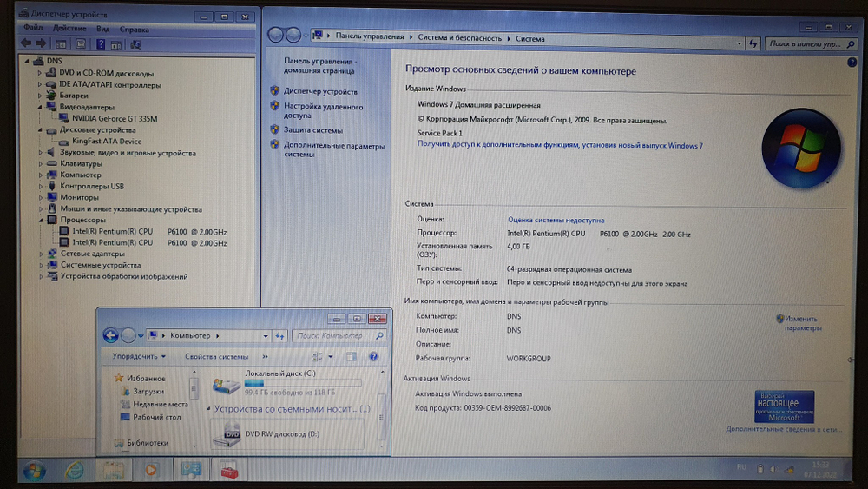Expand the Клавиатуры node

click(41, 164)
